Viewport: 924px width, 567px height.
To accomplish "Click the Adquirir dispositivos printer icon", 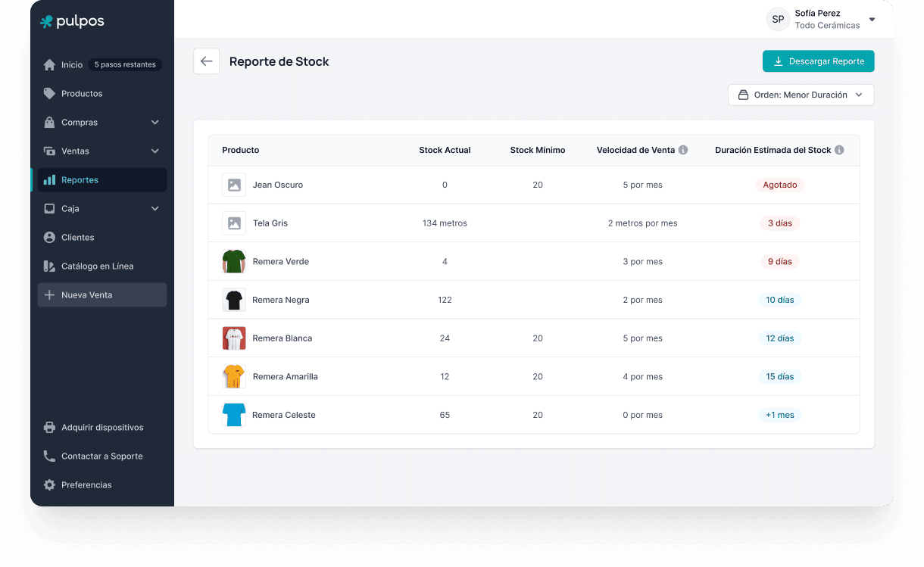I will point(49,428).
